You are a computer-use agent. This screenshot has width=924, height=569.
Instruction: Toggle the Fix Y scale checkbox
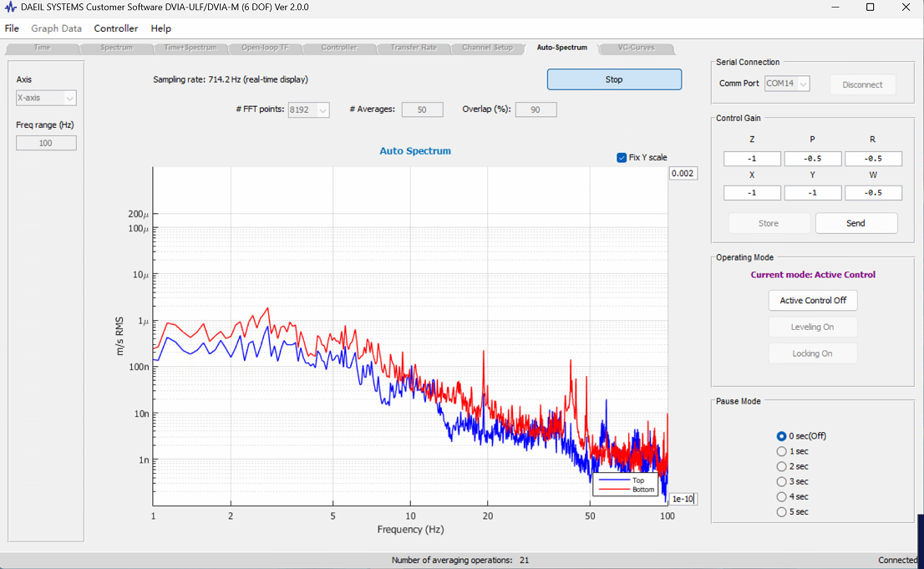[622, 157]
